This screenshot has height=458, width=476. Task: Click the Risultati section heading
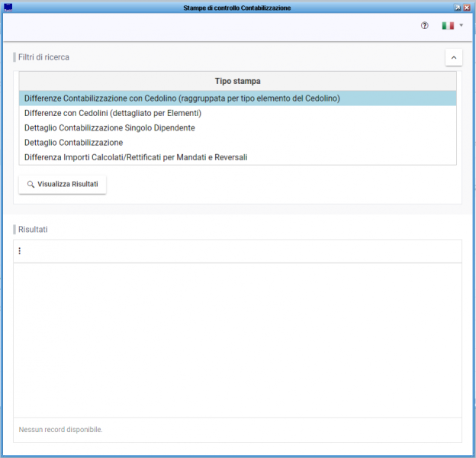tap(33, 229)
